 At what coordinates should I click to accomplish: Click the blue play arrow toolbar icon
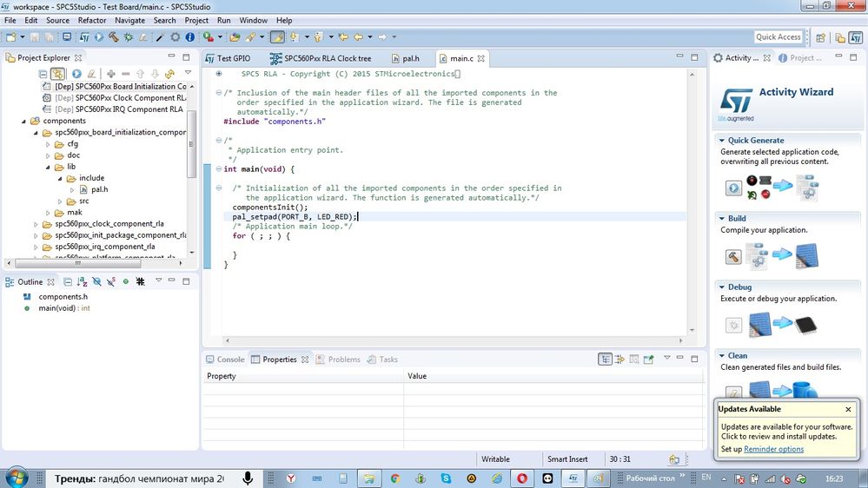(x=98, y=37)
